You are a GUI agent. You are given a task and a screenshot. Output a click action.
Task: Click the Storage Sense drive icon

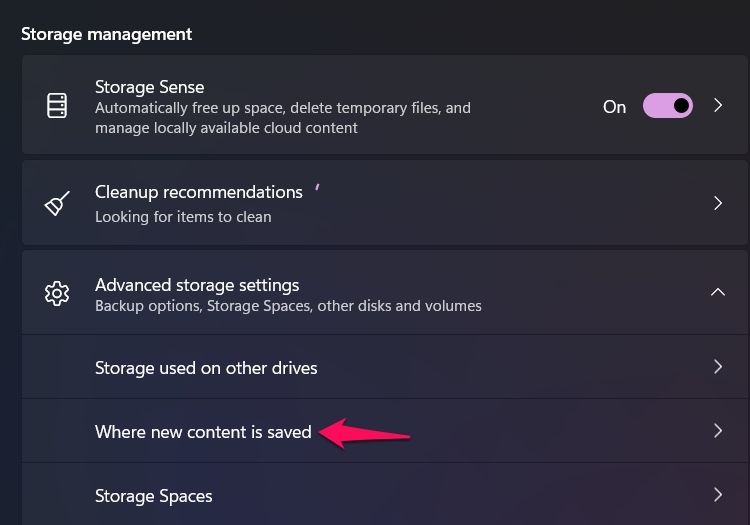(57, 105)
